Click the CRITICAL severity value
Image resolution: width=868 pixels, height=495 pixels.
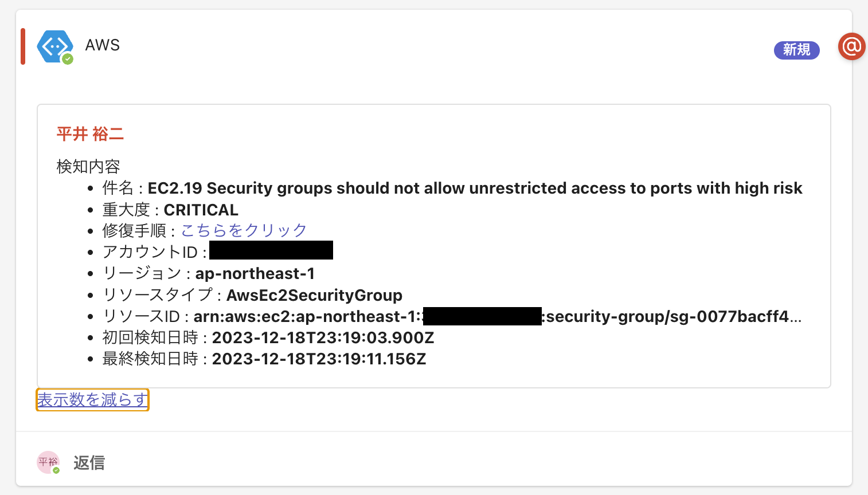click(201, 210)
